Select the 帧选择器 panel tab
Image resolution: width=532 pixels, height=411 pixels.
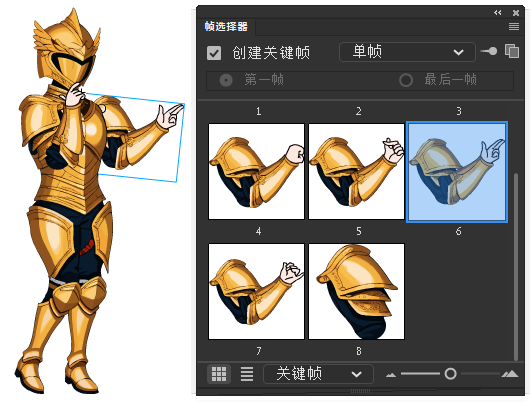(x=226, y=26)
